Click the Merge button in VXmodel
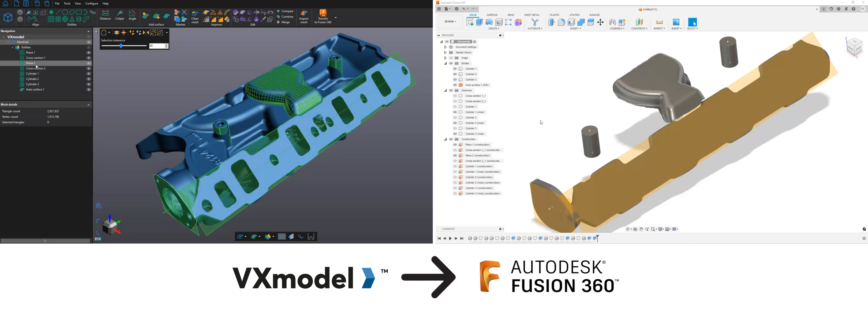 point(284,23)
